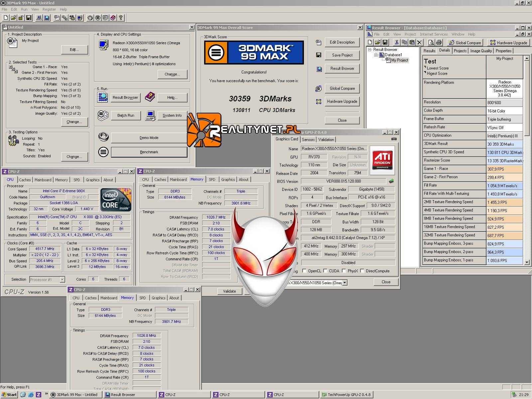532x399 pixels.
Task: Click the Benchmark button
Action: (x=149, y=152)
